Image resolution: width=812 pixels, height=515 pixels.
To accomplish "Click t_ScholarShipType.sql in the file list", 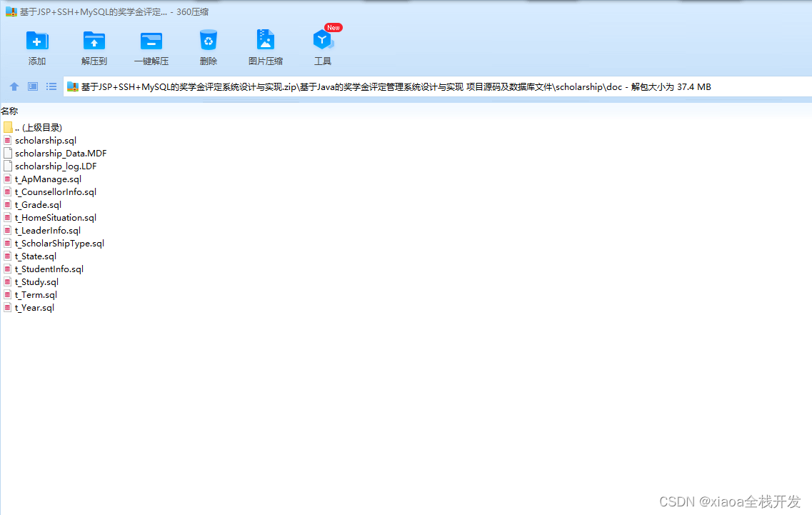I will click(x=59, y=243).
